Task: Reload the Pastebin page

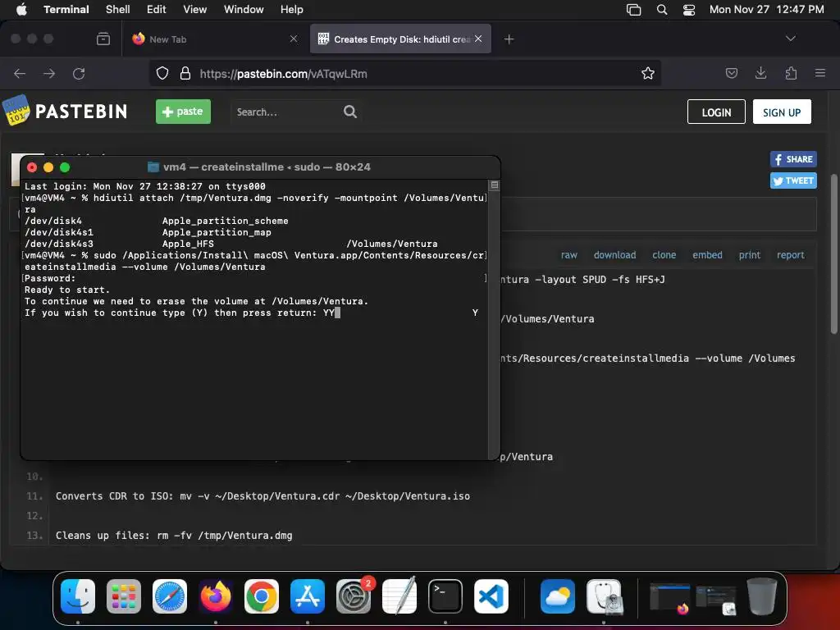Action: tap(79, 73)
